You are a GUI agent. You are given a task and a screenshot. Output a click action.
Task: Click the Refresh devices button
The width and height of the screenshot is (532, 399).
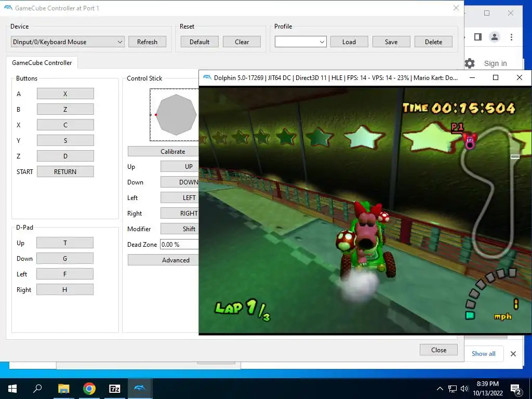(147, 42)
